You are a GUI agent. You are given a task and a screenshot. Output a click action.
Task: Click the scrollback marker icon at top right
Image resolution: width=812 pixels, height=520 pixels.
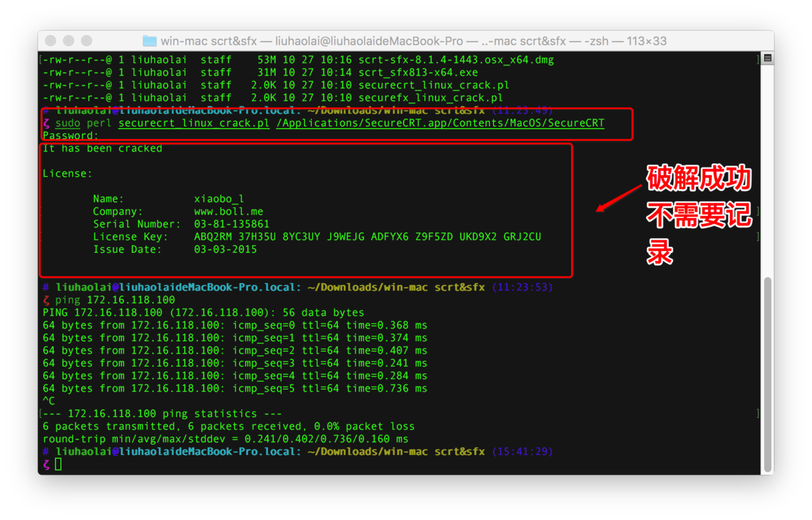click(x=768, y=58)
